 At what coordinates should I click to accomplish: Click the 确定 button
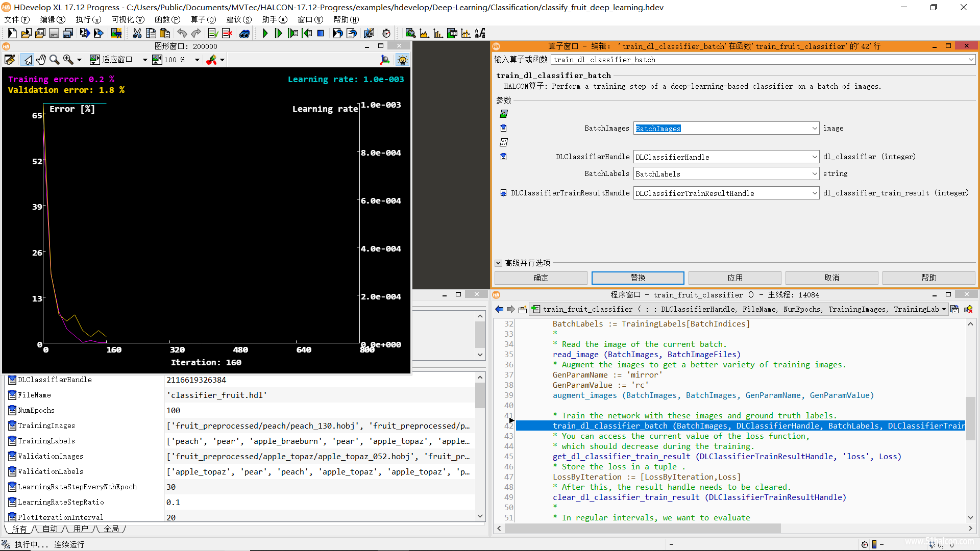pyautogui.click(x=541, y=278)
